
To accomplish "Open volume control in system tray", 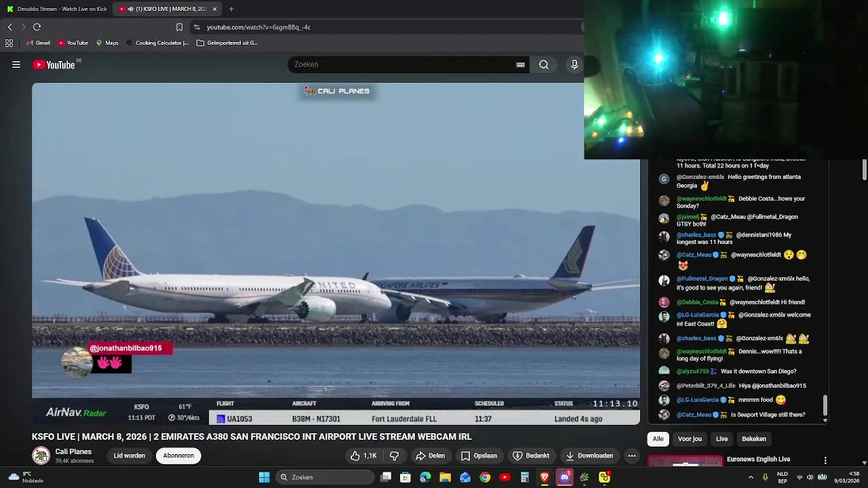I will [x=810, y=477].
